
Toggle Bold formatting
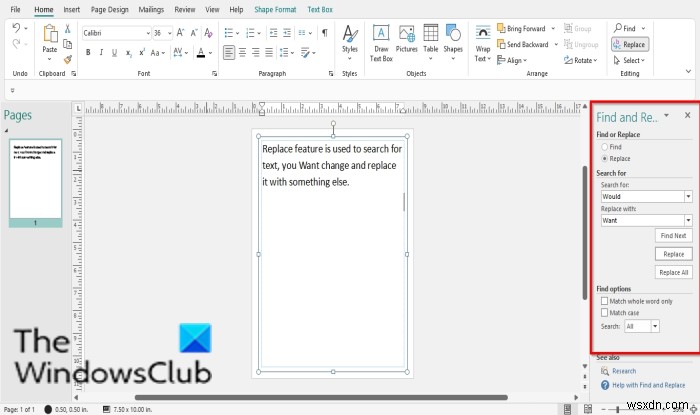coord(88,53)
